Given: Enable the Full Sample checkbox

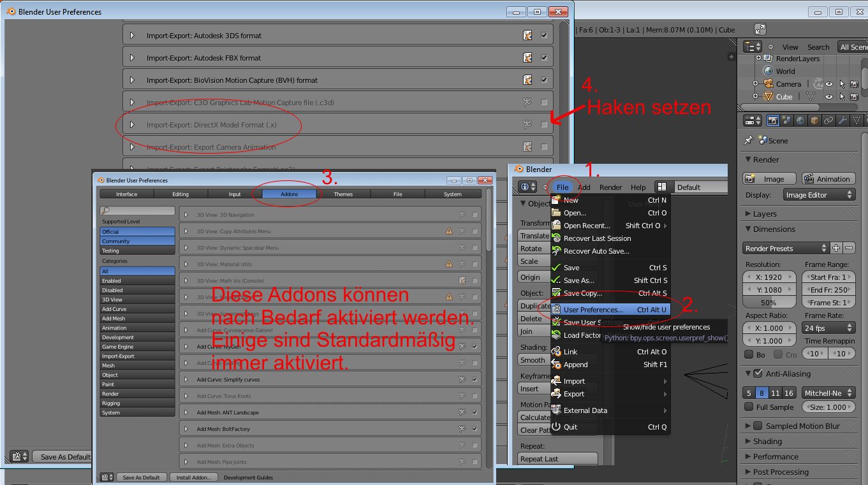Looking at the screenshot, I should (749, 407).
